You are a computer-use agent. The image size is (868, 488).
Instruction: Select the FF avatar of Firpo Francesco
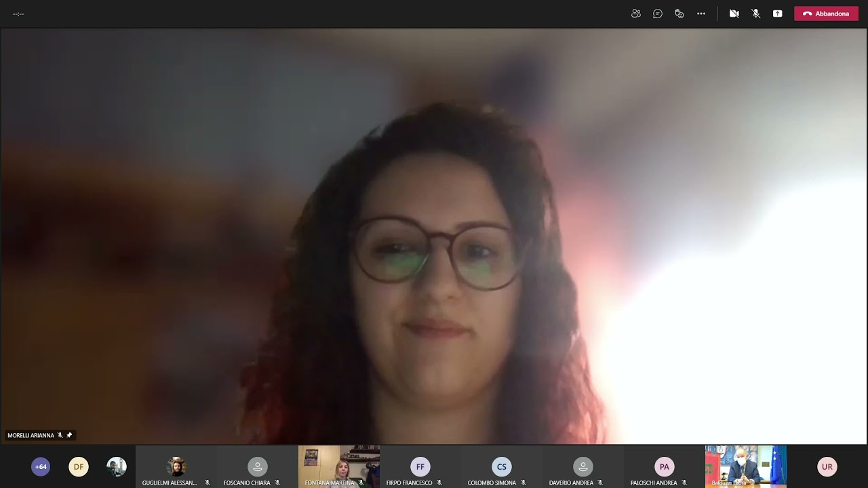[420, 466]
